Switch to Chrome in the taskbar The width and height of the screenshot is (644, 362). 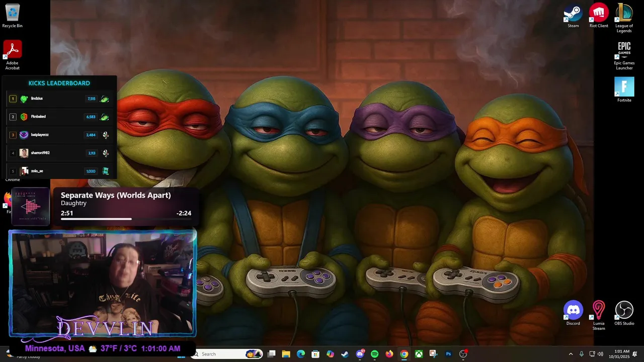[x=404, y=354]
